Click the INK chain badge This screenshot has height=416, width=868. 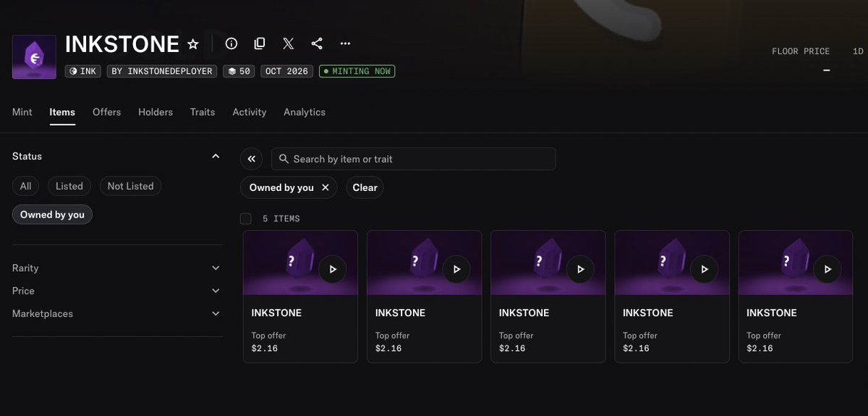tap(83, 71)
